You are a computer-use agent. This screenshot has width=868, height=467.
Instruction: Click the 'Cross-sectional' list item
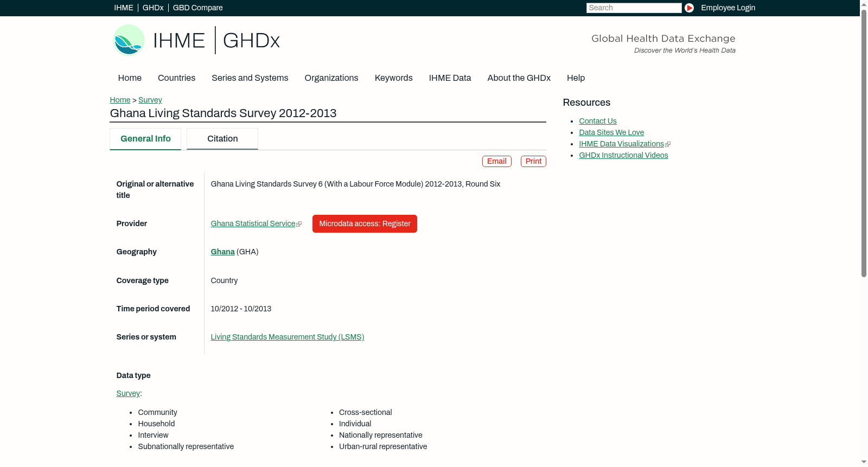[365, 412]
